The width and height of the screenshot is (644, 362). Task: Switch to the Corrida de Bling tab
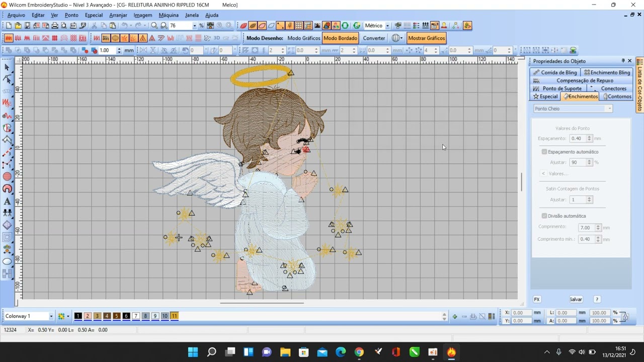pos(555,72)
